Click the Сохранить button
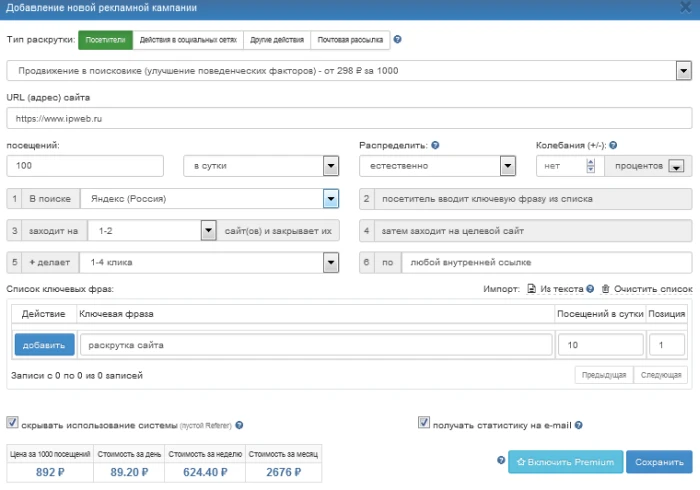700x490 pixels. 659,462
